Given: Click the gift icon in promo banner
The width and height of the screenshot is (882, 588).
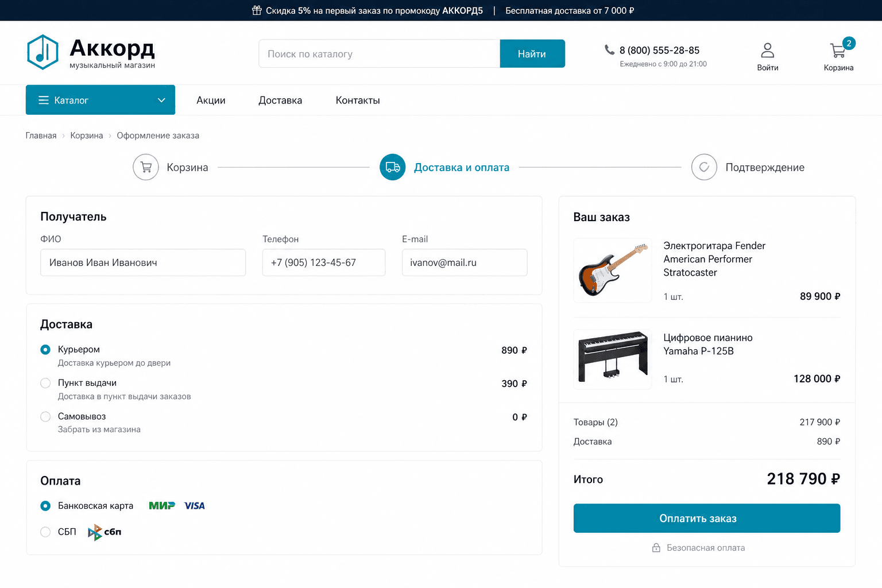Looking at the screenshot, I should coord(257,10).
